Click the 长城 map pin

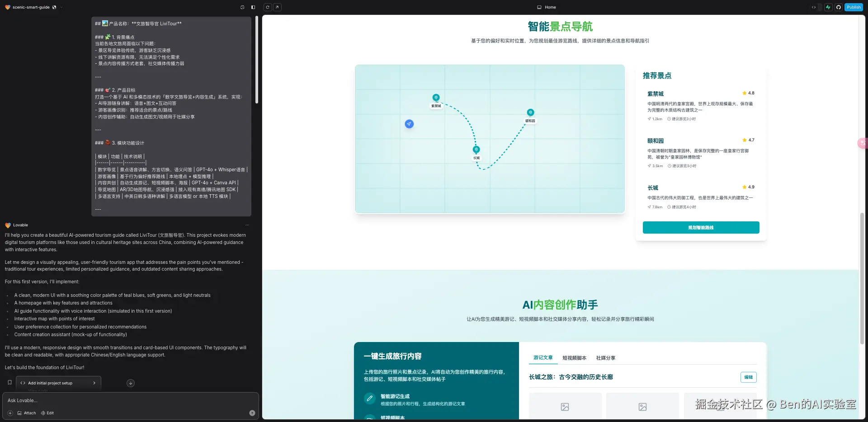476,150
